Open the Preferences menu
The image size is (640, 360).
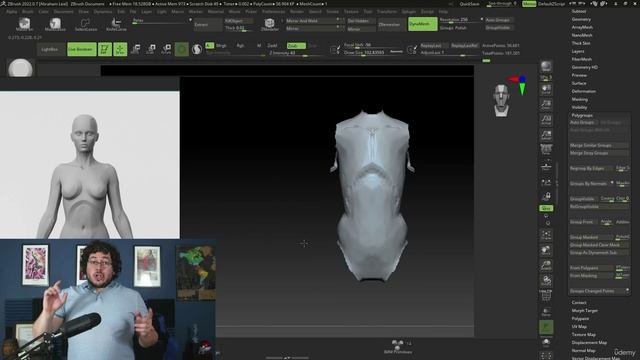click(273, 11)
